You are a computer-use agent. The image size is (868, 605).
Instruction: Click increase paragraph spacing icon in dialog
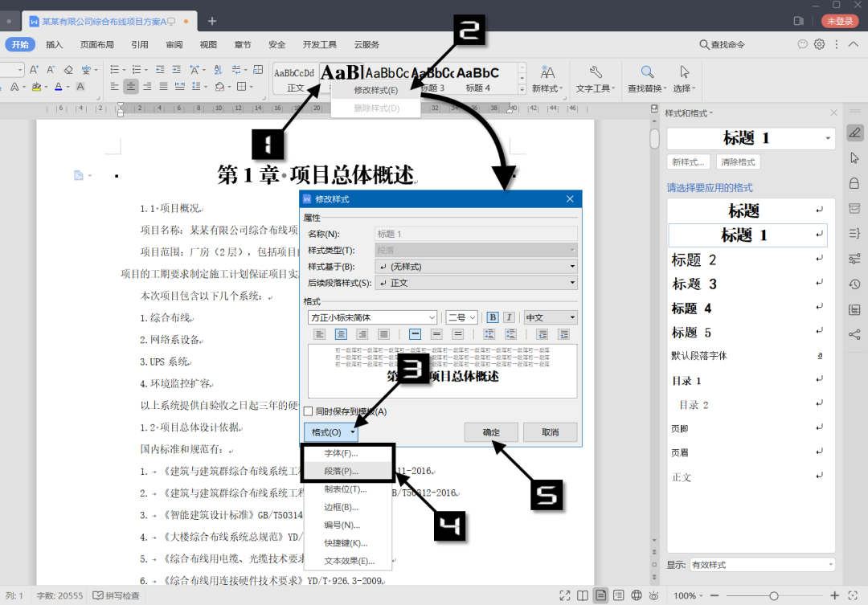pyautogui.click(x=489, y=334)
